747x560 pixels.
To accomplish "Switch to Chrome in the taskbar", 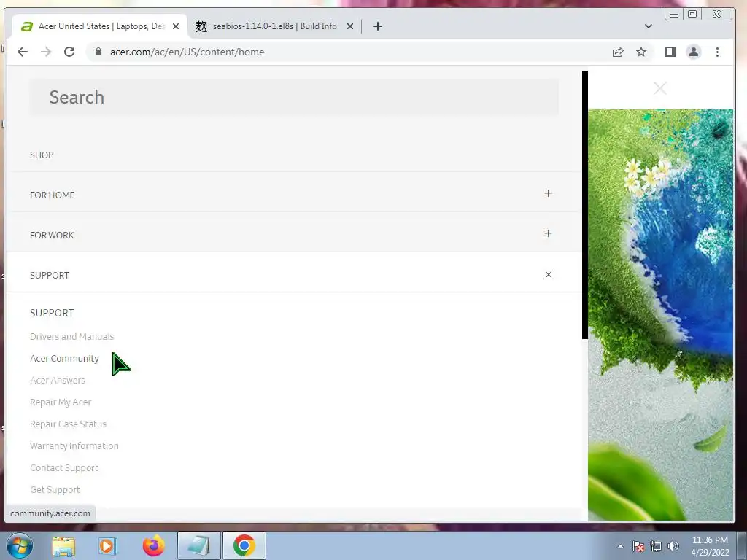I will pyautogui.click(x=244, y=545).
